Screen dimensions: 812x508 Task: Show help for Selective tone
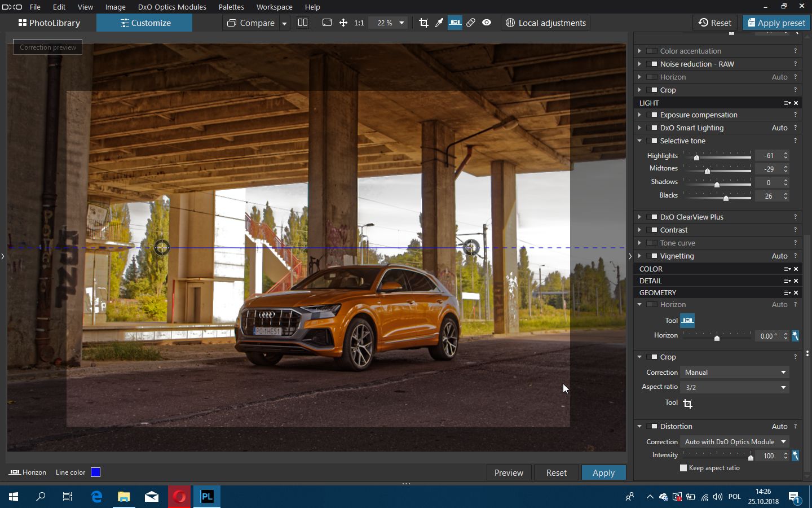tap(796, 141)
